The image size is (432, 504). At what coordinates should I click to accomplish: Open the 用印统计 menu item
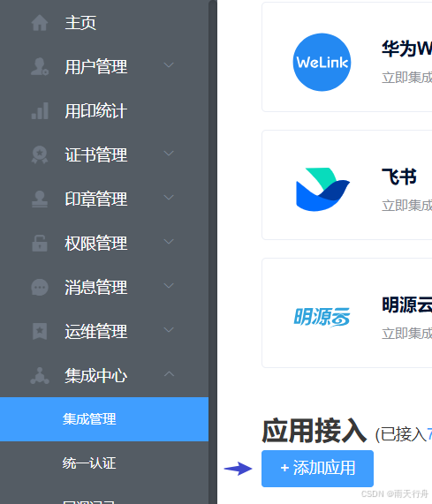(x=104, y=111)
